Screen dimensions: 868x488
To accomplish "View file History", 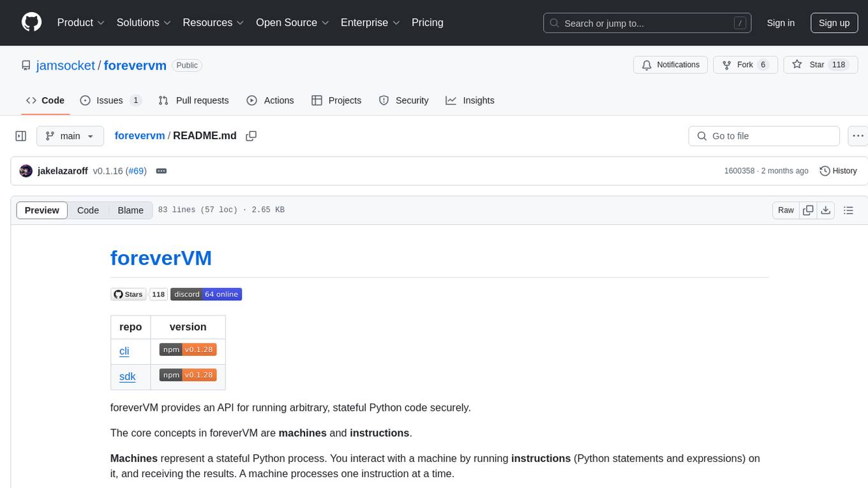I will tap(838, 171).
